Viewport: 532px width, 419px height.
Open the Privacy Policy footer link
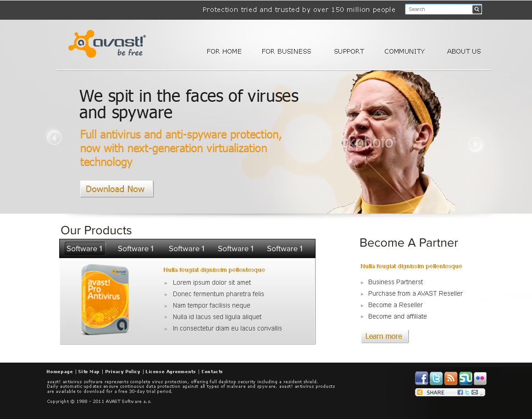(122, 371)
